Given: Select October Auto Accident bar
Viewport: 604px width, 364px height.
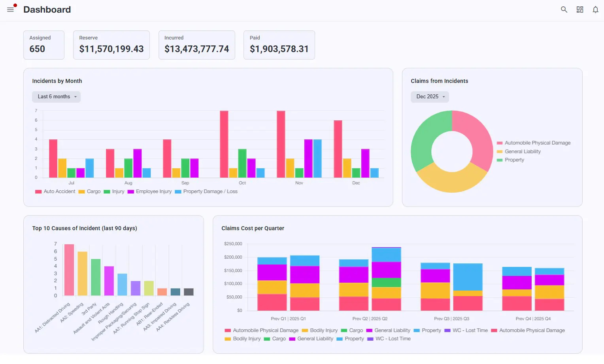Looking at the screenshot, I should point(224,144).
